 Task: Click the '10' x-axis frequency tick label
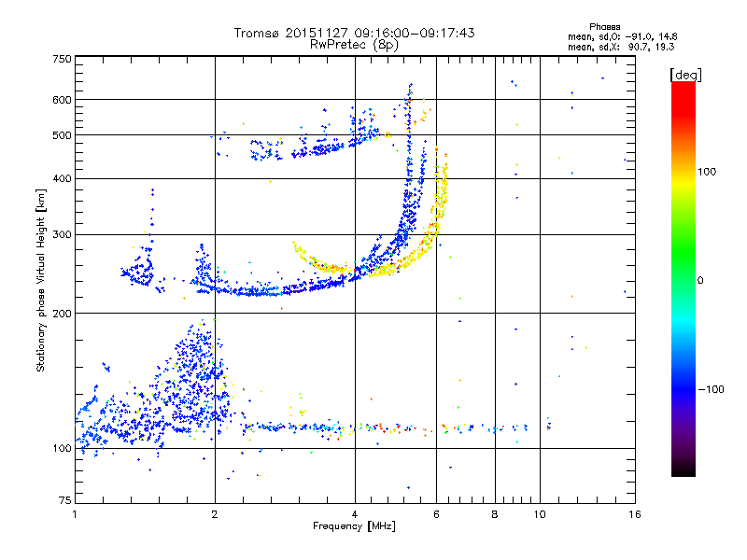click(x=540, y=514)
